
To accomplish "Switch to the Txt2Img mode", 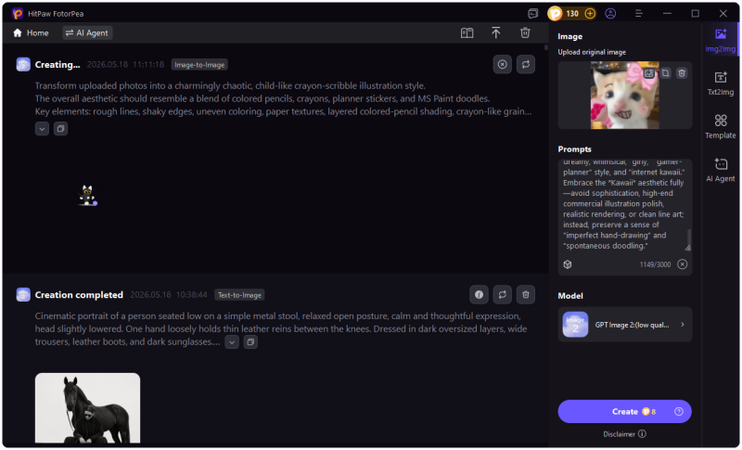I will coord(720,84).
